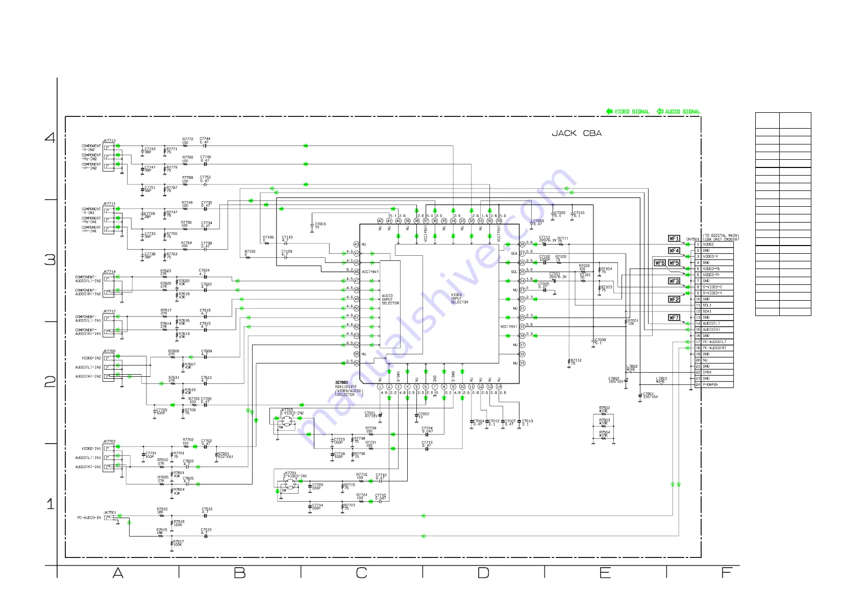This screenshot has width=868, height=608.
Task: Click the 'COMPONENT -Y-IN2' input label
Action: (91, 148)
